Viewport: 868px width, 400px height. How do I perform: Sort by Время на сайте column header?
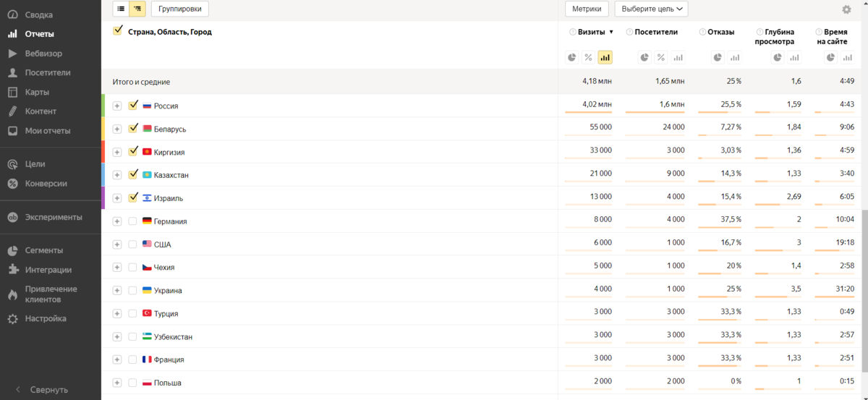click(832, 37)
